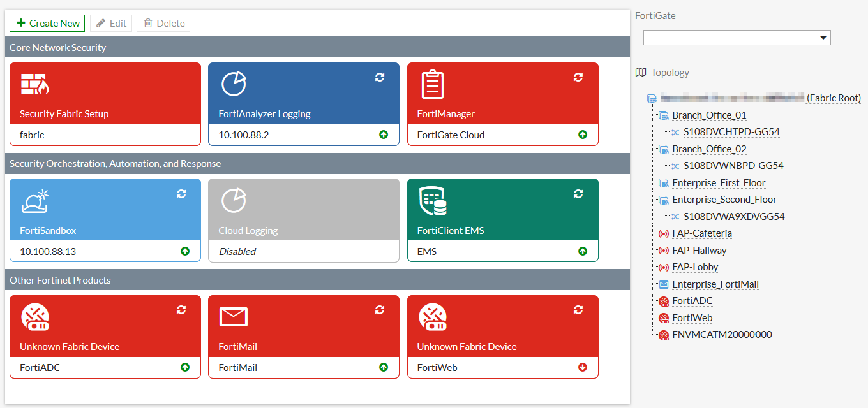Open the FortiGate device dropdown
868x408 pixels.
coord(822,37)
